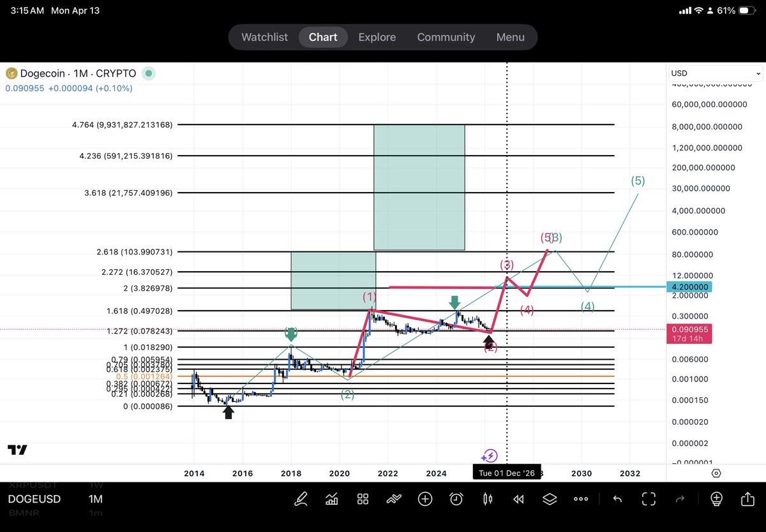This screenshot has height=532, width=766.
Task: Open the DOGEUSD symbol selector
Action: click(34, 499)
